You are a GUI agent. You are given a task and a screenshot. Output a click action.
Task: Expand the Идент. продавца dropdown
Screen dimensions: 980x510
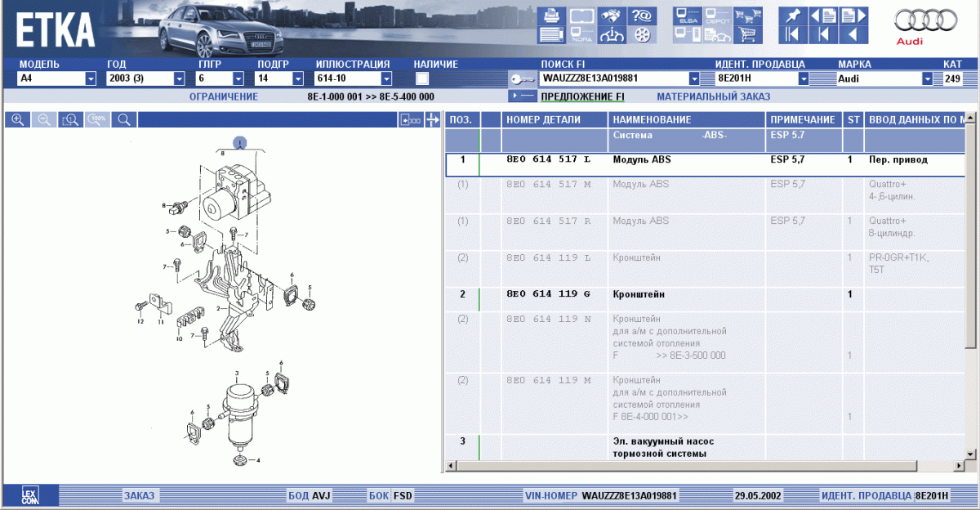(x=803, y=78)
